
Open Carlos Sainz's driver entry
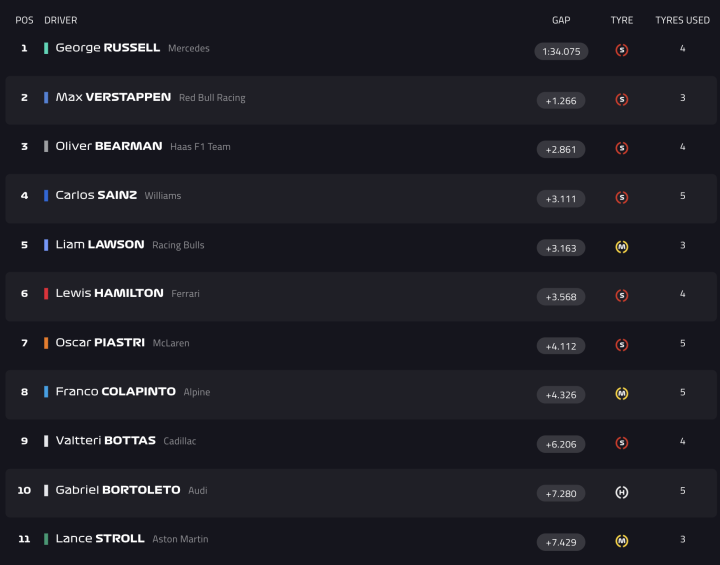96,195
